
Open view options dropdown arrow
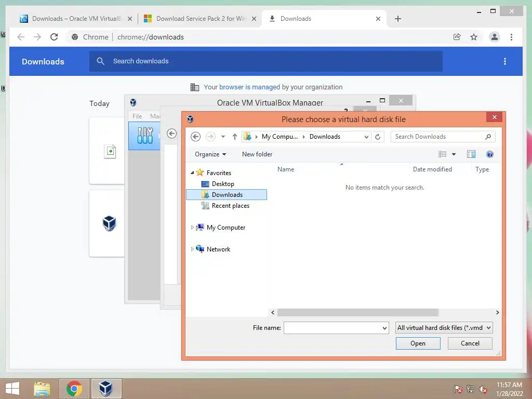(454, 154)
